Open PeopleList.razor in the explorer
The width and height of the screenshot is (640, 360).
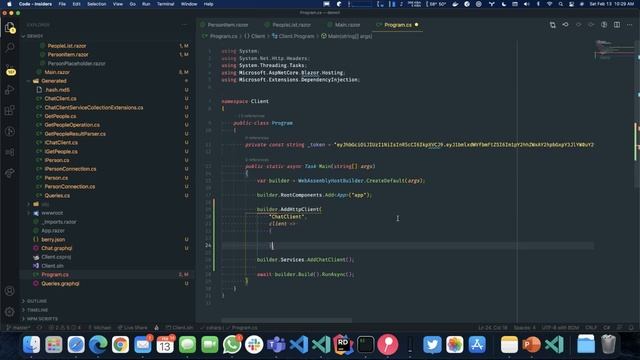[67, 46]
